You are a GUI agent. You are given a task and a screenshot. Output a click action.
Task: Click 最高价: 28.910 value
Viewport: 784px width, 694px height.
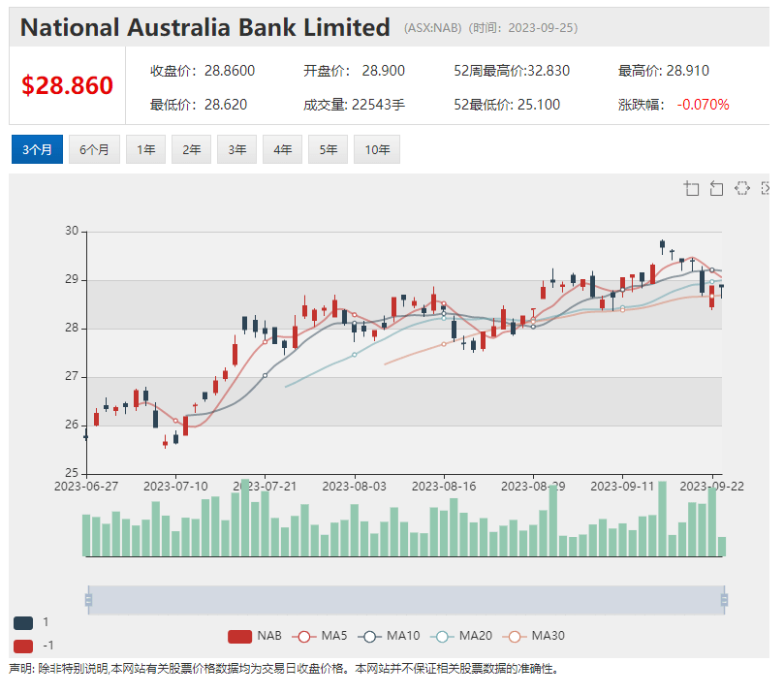(x=664, y=71)
